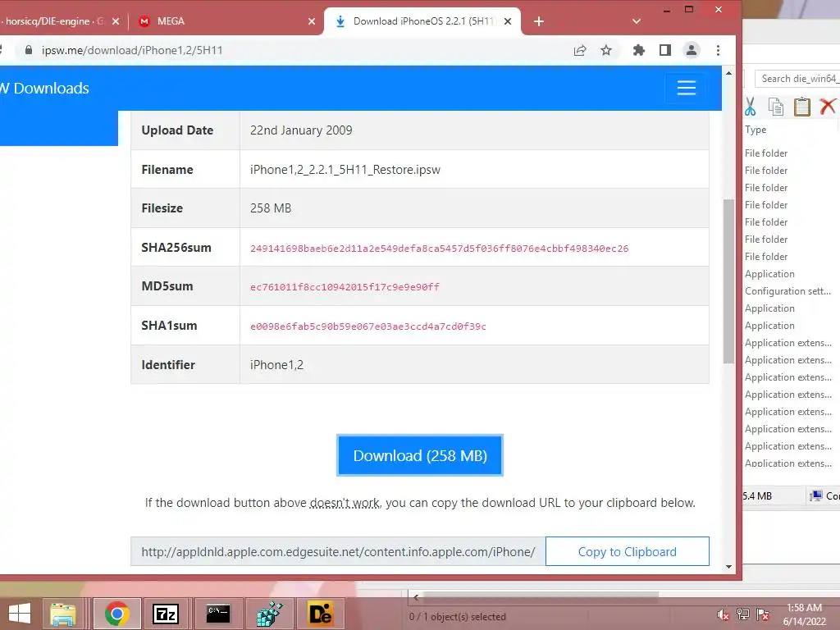Click the scroll up arrow of the page
This screenshot has height=630, width=840.
coord(728,73)
